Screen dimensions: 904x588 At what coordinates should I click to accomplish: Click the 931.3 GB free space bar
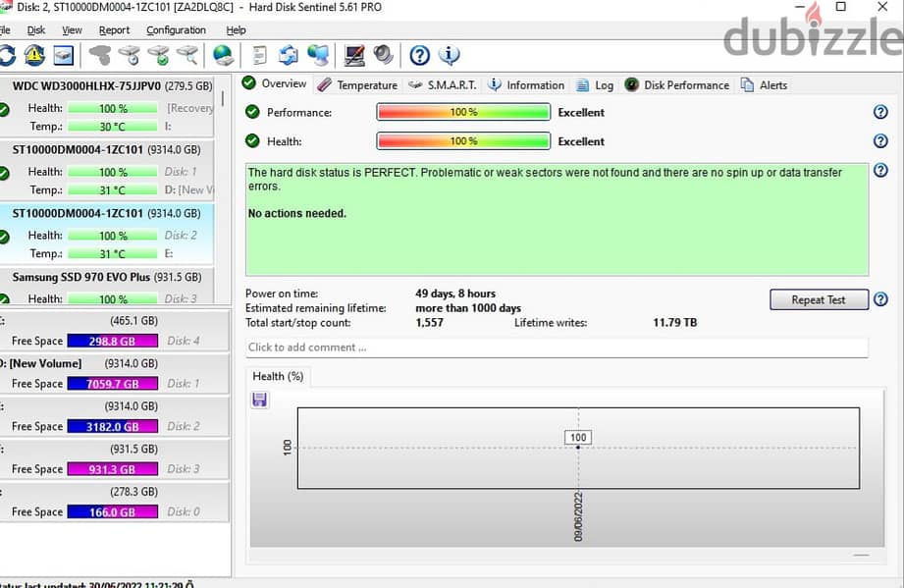click(113, 468)
